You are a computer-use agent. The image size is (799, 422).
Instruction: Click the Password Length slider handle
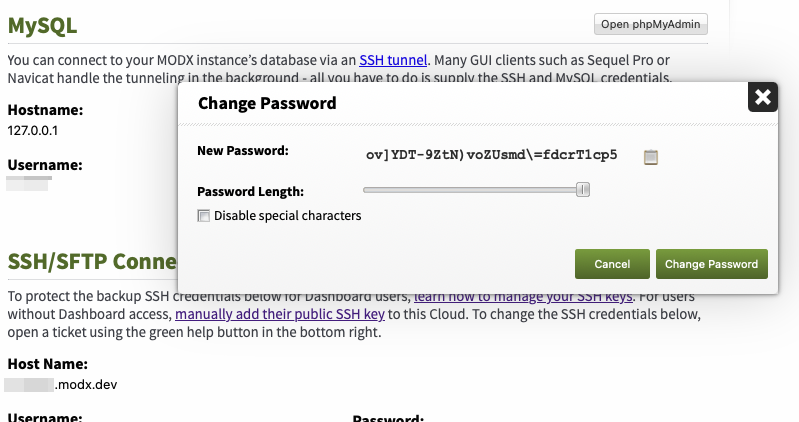[x=583, y=190]
